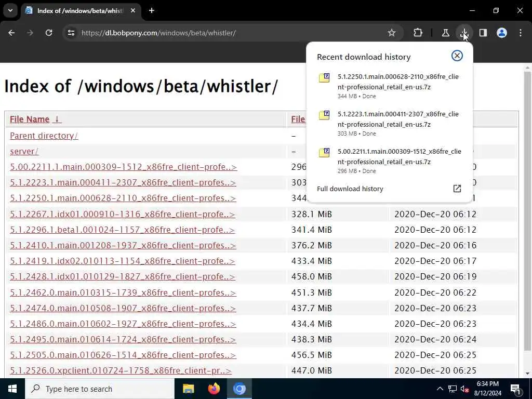Click the Chrome taskbar icon

coord(239,389)
